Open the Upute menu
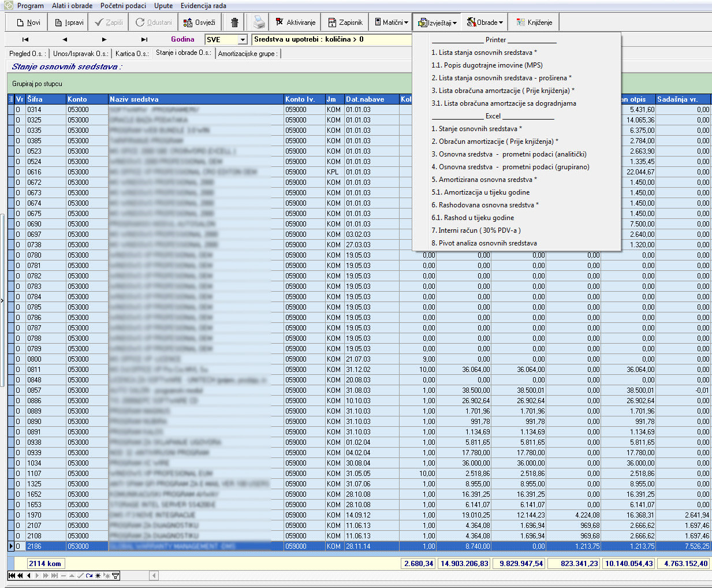 (163, 6)
